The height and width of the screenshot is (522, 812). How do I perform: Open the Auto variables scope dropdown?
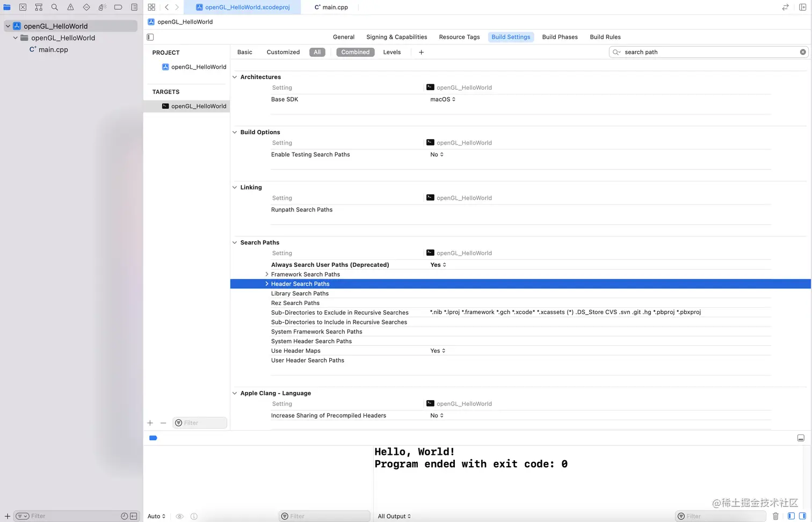[157, 517]
